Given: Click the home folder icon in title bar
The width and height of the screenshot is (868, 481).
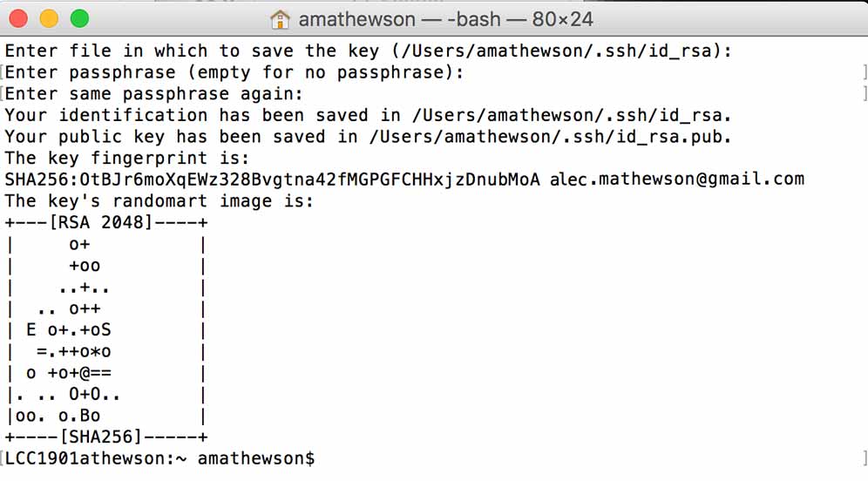Looking at the screenshot, I should [280, 18].
